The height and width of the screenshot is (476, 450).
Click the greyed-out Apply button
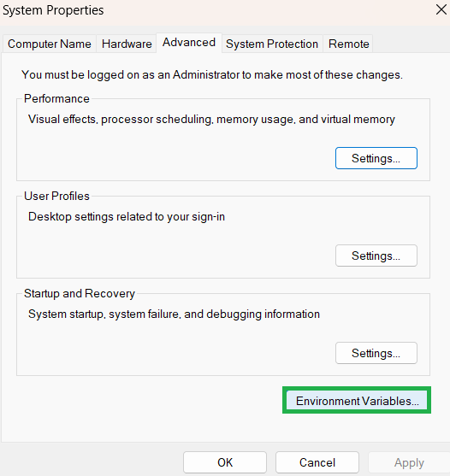click(x=409, y=462)
